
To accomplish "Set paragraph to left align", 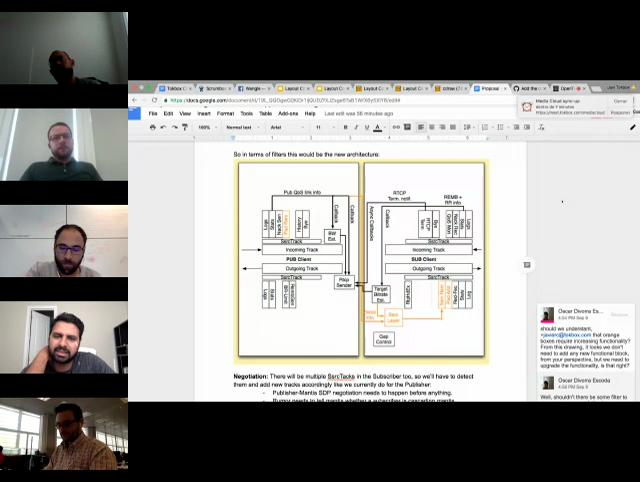I will pyautogui.click(x=421, y=127).
